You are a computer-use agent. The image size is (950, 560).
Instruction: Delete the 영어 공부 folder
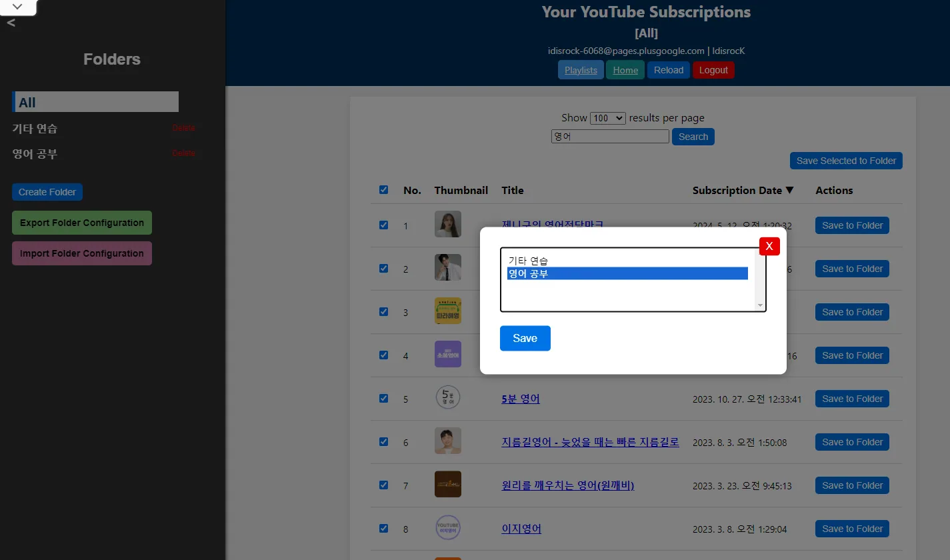pos(183,153)
